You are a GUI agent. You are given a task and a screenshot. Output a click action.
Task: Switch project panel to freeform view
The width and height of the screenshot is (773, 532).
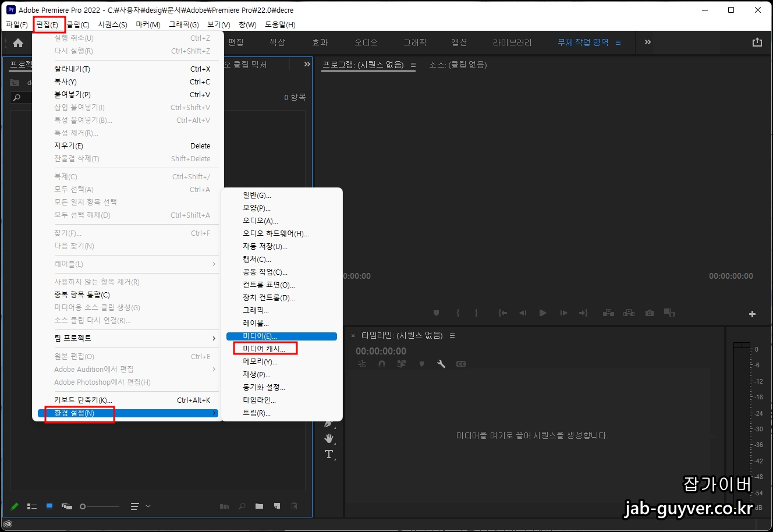pyautogui.click(x=67, y=506)
